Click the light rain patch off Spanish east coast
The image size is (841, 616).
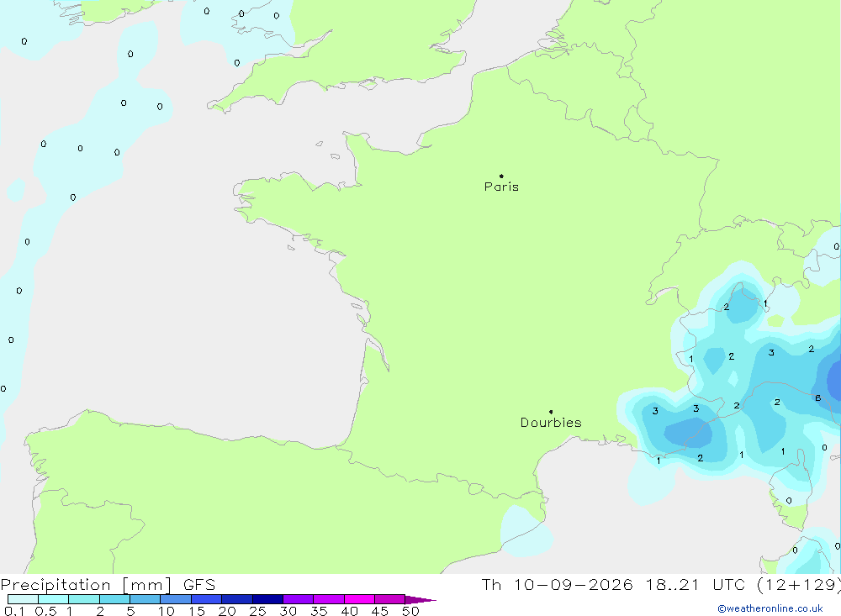pyautogui.click(x=525, y=531)
